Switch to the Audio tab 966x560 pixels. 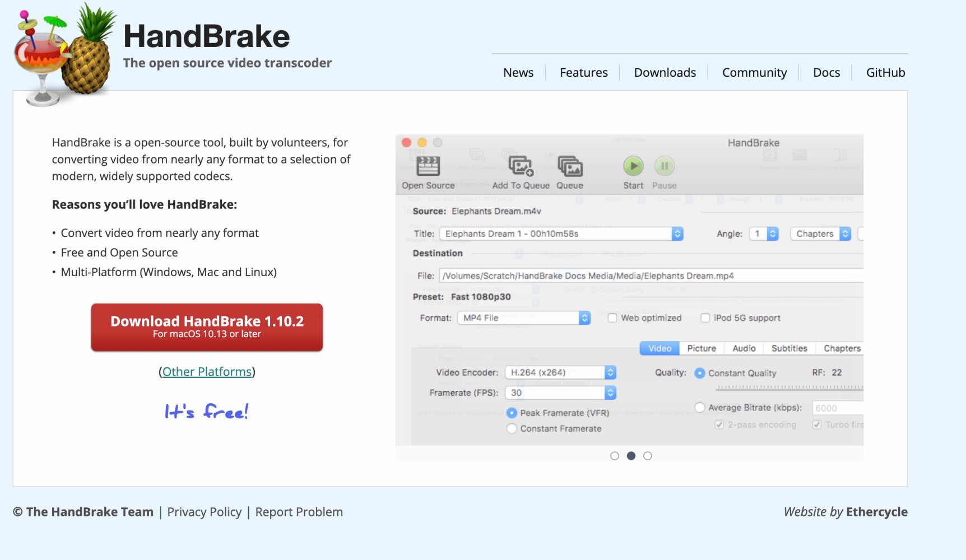(744, 348)
